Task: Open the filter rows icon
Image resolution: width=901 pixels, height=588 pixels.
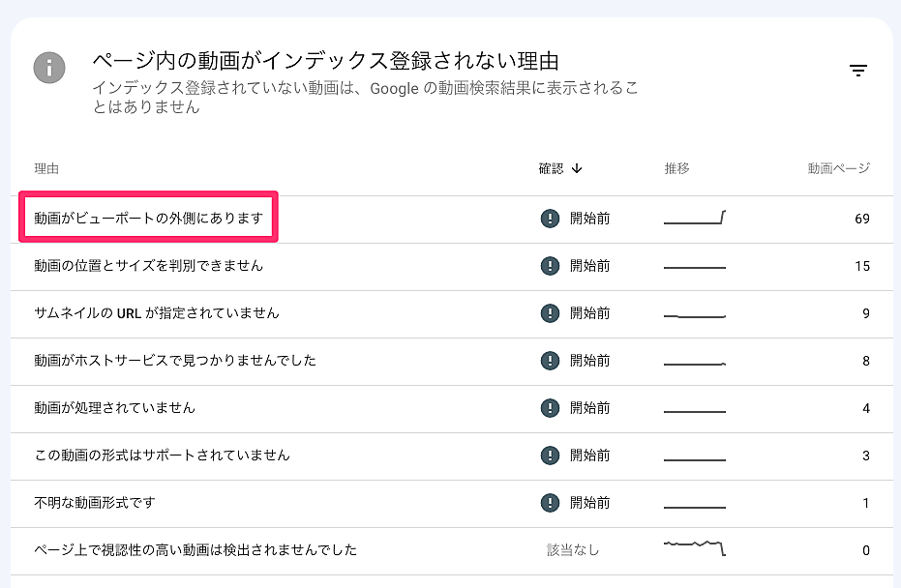Action: pyautogui.click(x=857, y=70)
